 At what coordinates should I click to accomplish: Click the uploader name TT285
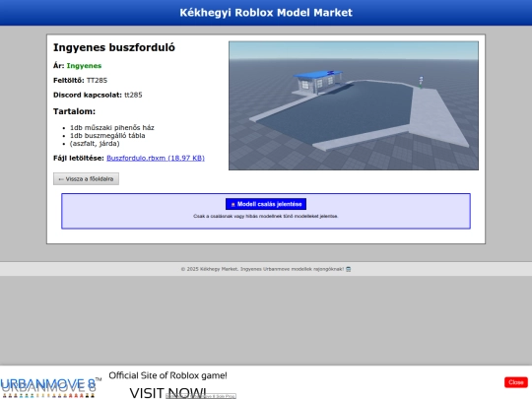pyautogui.click(x=97, y=81)
